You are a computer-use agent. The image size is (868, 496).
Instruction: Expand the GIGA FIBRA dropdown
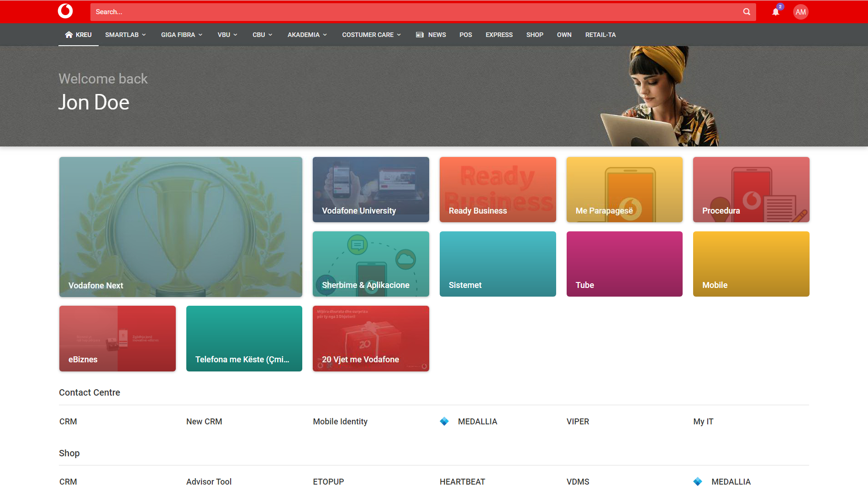click(x=181, y=35)
